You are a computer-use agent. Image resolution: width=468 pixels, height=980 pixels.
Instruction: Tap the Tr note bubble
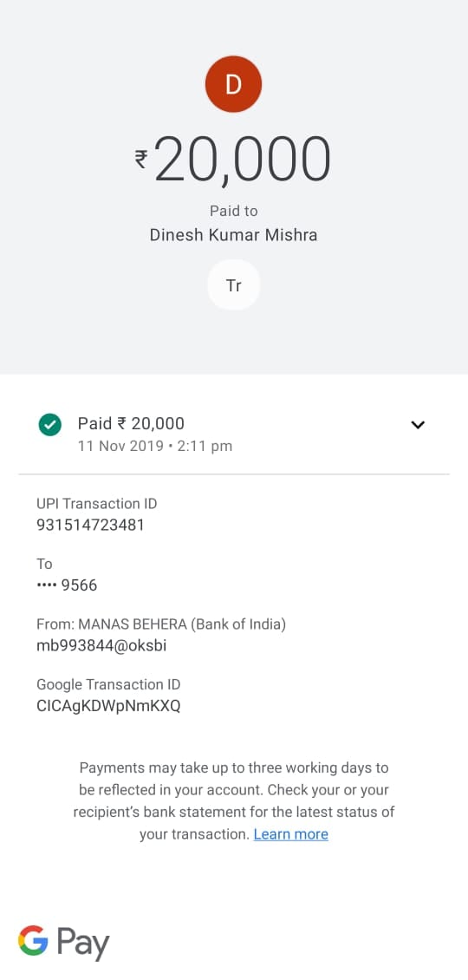click(234, 285)
